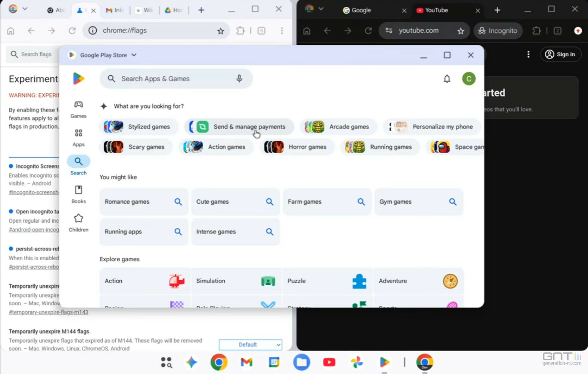Expand the Google Play Store title dropdown
The width and height of the screenshot is (588, 374).
tap(134, 55)
